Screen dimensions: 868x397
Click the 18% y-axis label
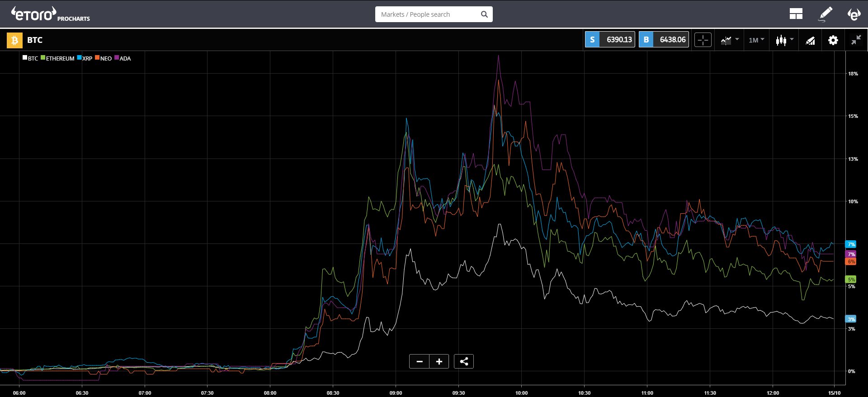click(x=853, y=74)
